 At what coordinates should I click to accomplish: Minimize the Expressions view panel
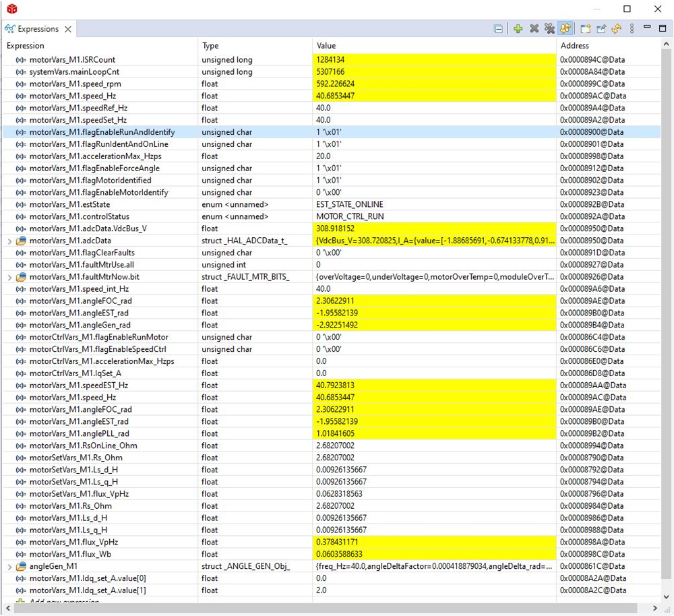click(x=646, y=28)
